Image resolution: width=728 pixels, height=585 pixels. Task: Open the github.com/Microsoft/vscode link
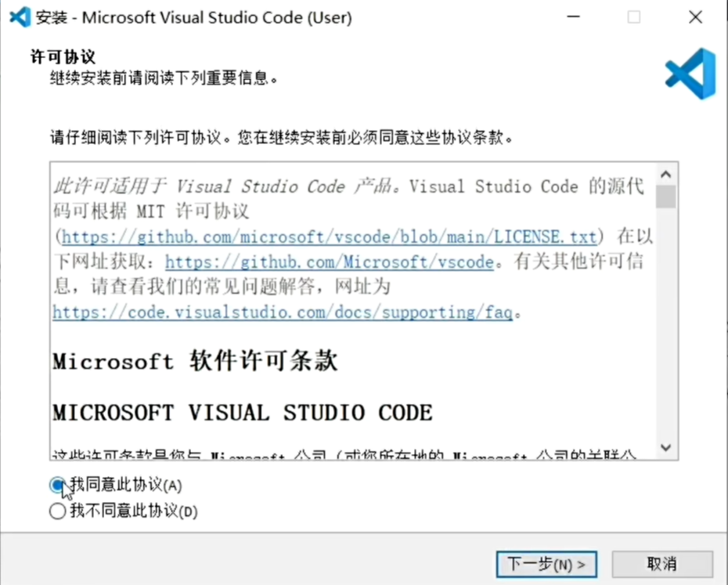click(330, 262)
